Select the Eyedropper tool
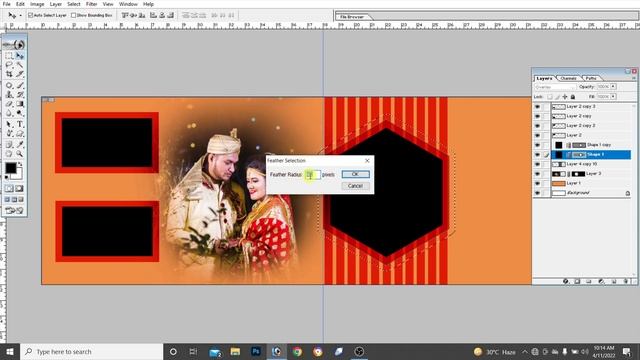The width and height of the screenshot is (640, 360). click(x=20, y=144)
